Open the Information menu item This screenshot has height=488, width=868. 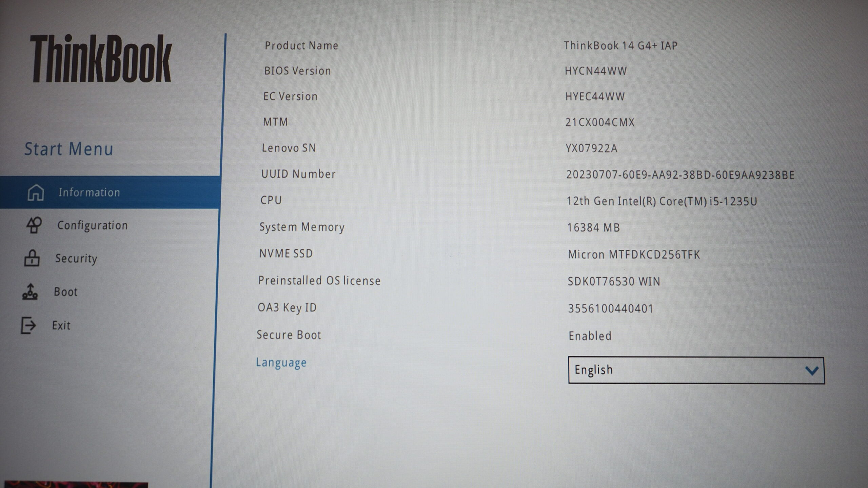pos(89,192)
